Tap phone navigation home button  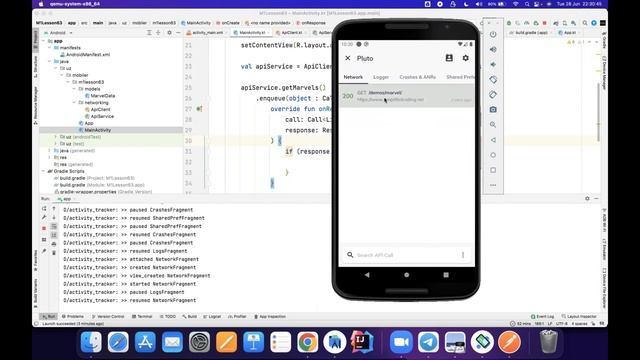407,275
